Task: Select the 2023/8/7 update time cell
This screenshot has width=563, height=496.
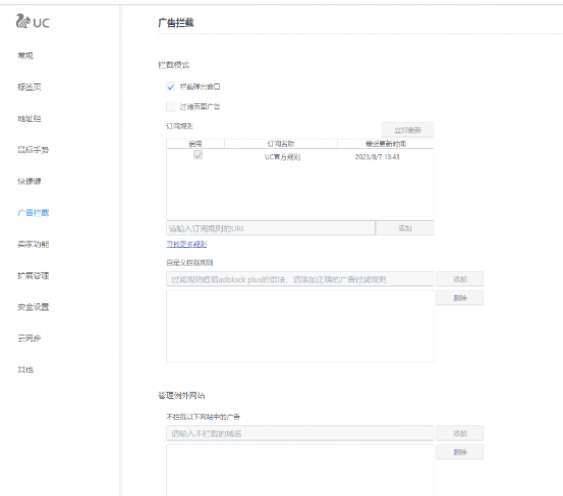Action: click(x=377, y=157)
